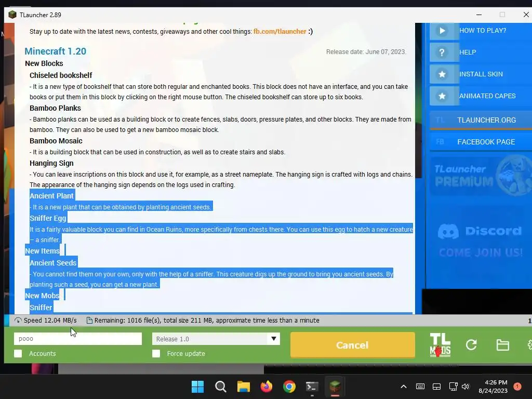
Task: Open TL Mods icon
Action: point(440,345)
